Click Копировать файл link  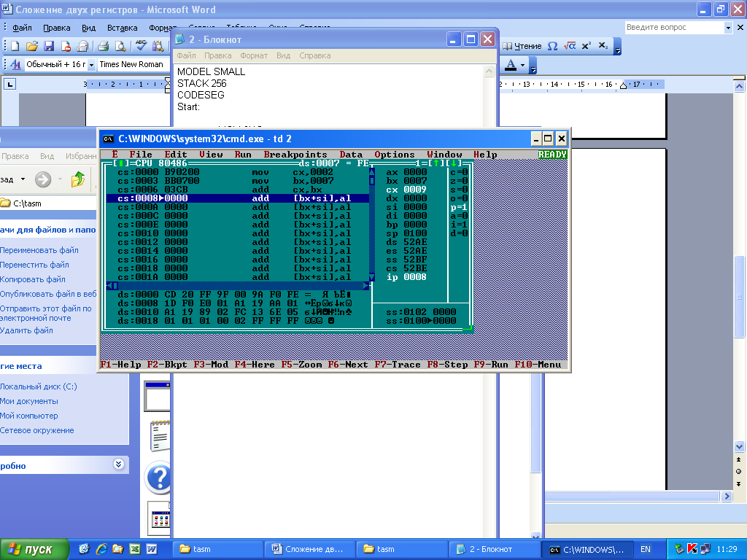[32, 279]
